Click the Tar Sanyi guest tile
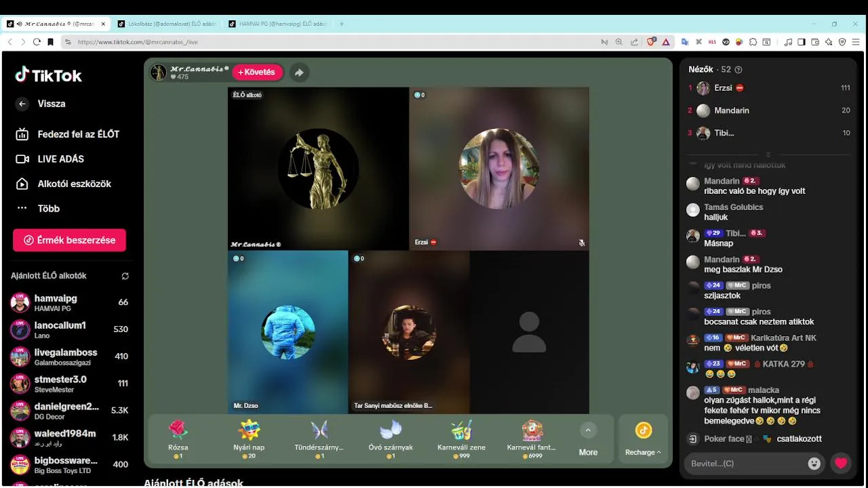Screen dimensions: 868x488 coord(409,332)
